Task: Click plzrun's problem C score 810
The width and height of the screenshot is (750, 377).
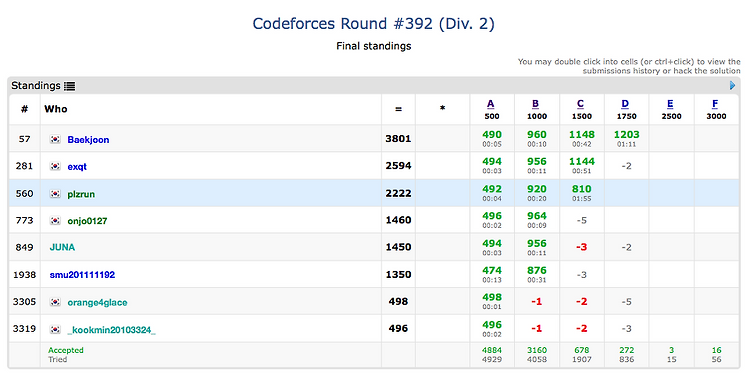Action: [582, 189]
